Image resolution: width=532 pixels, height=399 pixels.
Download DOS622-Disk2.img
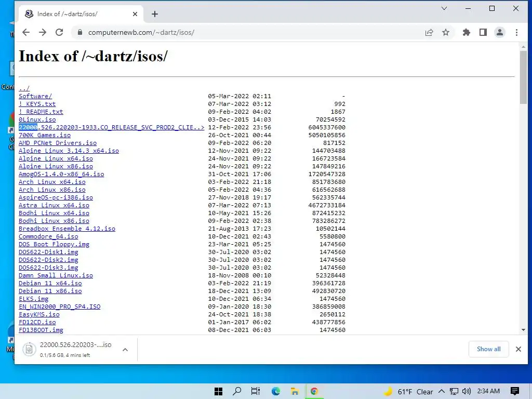(x=48, y=260)
